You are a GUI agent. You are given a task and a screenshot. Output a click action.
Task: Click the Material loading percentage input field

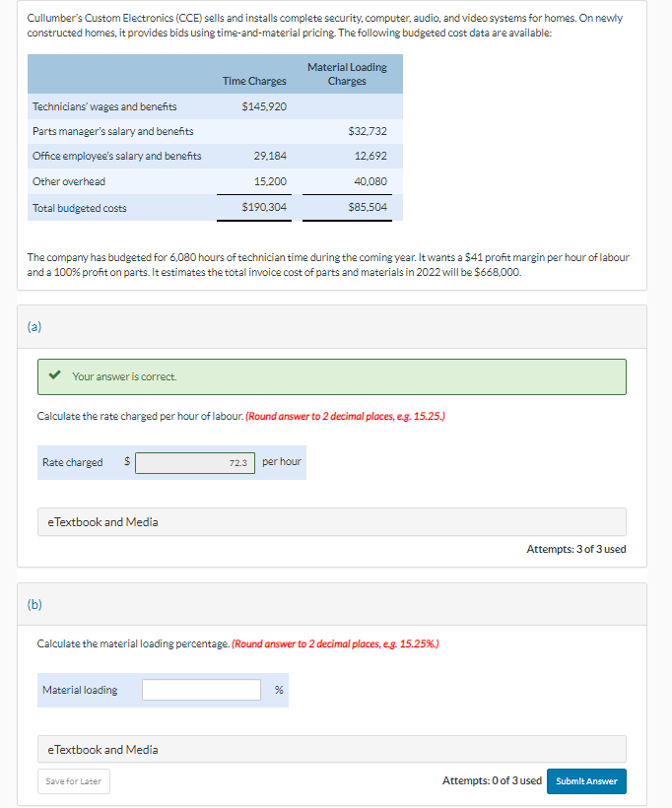click(x=201, y=690)
